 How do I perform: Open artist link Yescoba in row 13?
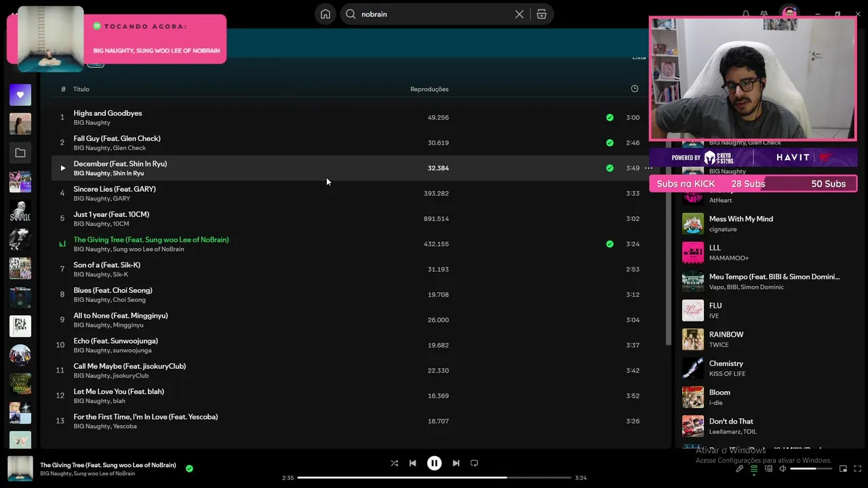point(125,426)
